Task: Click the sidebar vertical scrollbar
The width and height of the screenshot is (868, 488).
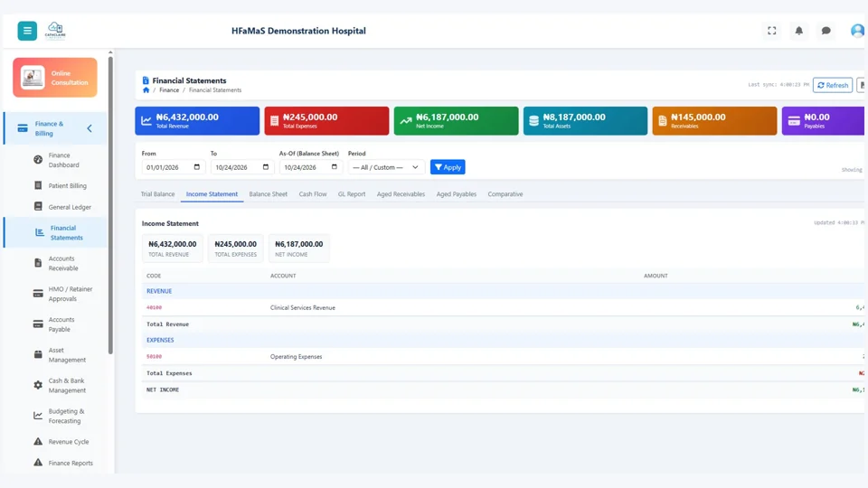Action: [110, 205]
